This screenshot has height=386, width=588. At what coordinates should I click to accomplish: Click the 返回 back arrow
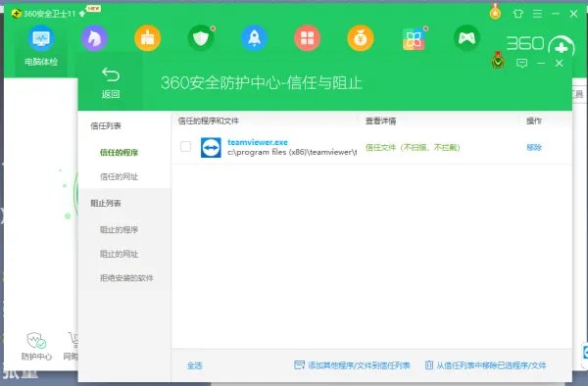click(x=111, y=83)
